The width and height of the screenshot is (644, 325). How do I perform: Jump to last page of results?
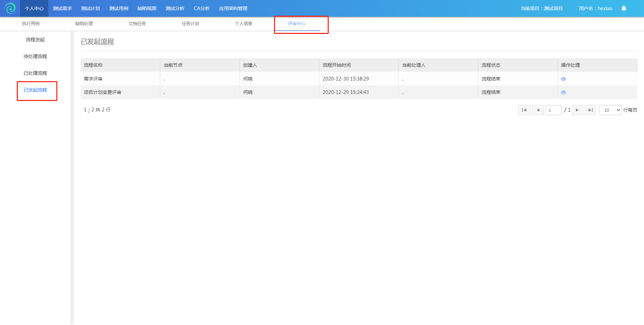[590, 110]
